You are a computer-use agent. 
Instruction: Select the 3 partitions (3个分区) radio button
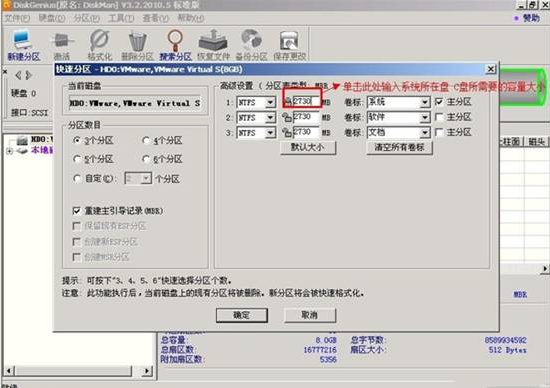coord(77,140)
